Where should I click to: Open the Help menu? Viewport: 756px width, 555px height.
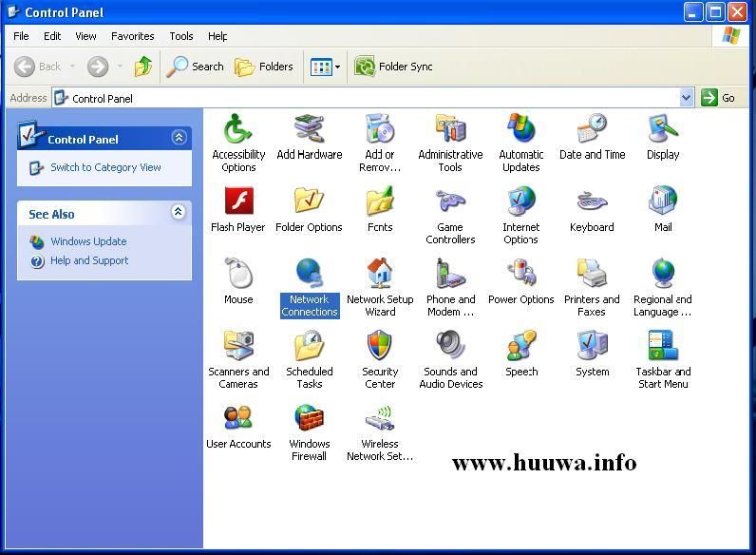tap(217, 36)
